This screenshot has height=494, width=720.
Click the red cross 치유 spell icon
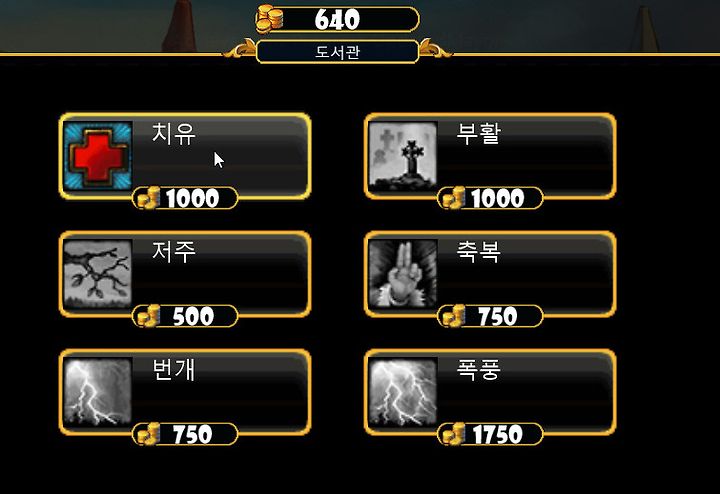(98, 155)
